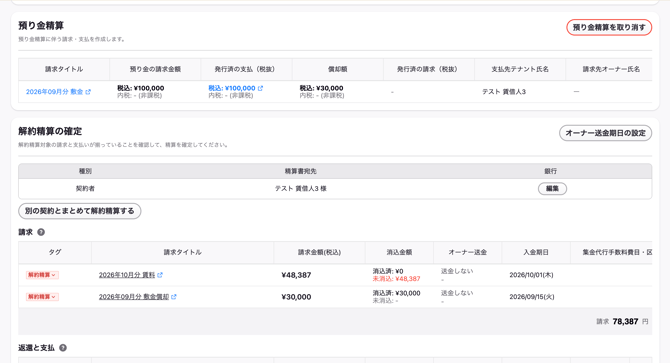Viewport: 670px width, 363px height.
Task: Click the 発行済の請求（税抜） column header
Action: (429, 69)
